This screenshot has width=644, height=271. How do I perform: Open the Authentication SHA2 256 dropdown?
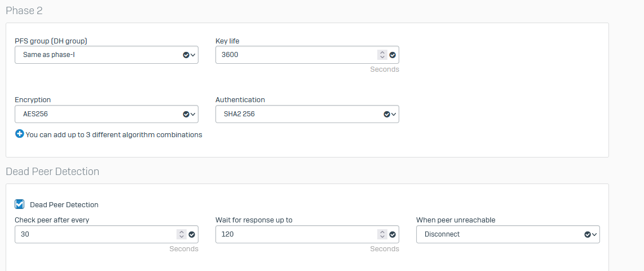pos(307,114)
